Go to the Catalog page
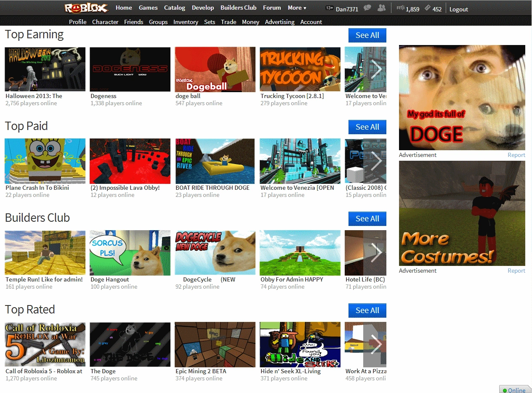The image size is (532, 393). click(175, 8)
